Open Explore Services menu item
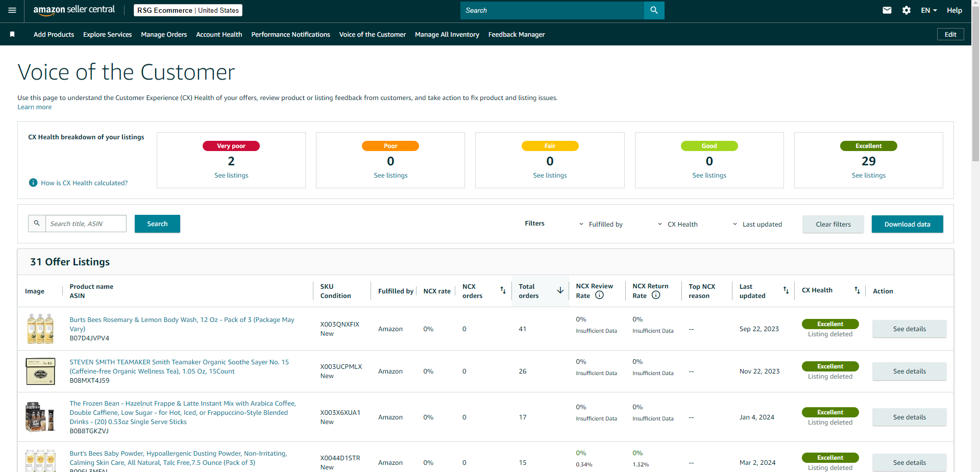 click(x=107, y=34)
